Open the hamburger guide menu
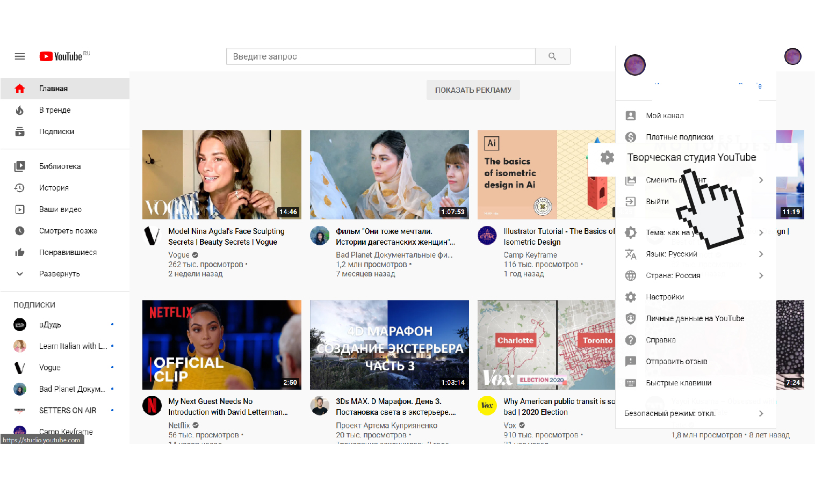Screen dimensions: 815x504 pos(20,56)
